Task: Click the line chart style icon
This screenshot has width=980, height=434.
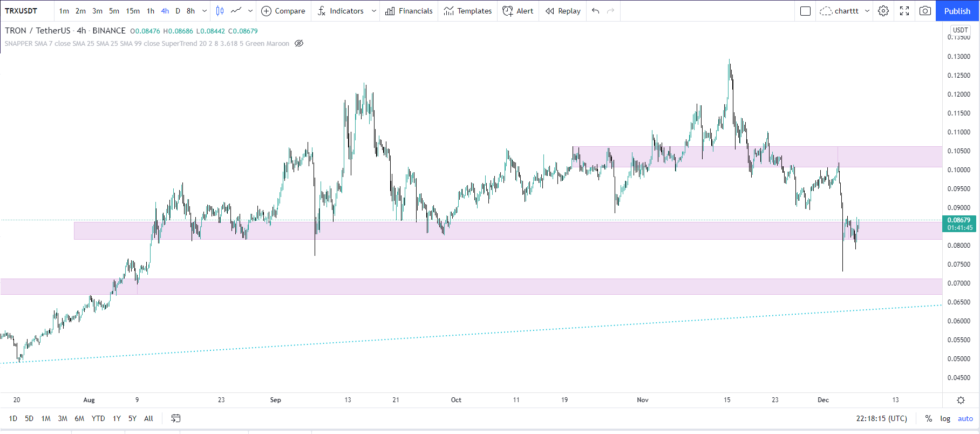Action: [x=236, y=11]
